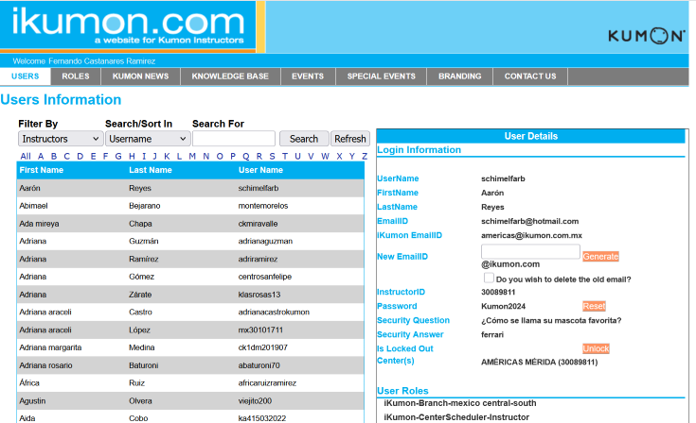This screenshot has width=696, height=423.
Task: Click the Unlock button
Action: pyautogui.click(x=596, y=349)
